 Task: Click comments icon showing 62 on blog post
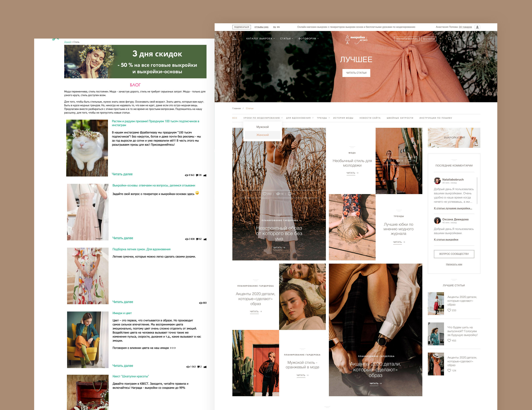point(197,239)
